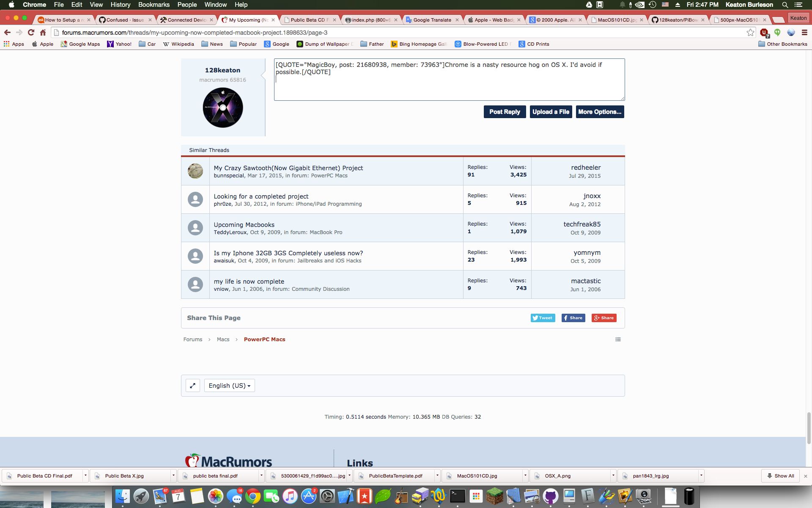Open Time Machine menu bar icon
Screen dimensions: 812x508
click(x=653, y=5)
